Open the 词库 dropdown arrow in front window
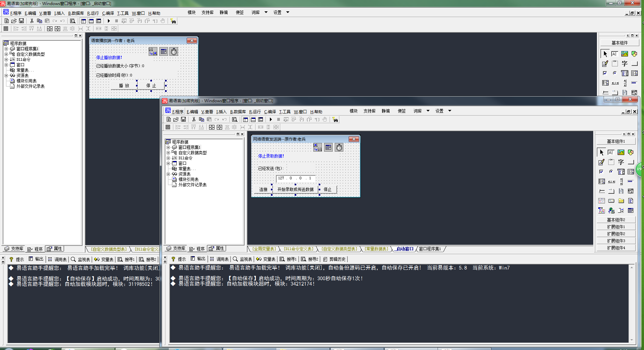Screen dimensions: 644x350 point(428,111)
